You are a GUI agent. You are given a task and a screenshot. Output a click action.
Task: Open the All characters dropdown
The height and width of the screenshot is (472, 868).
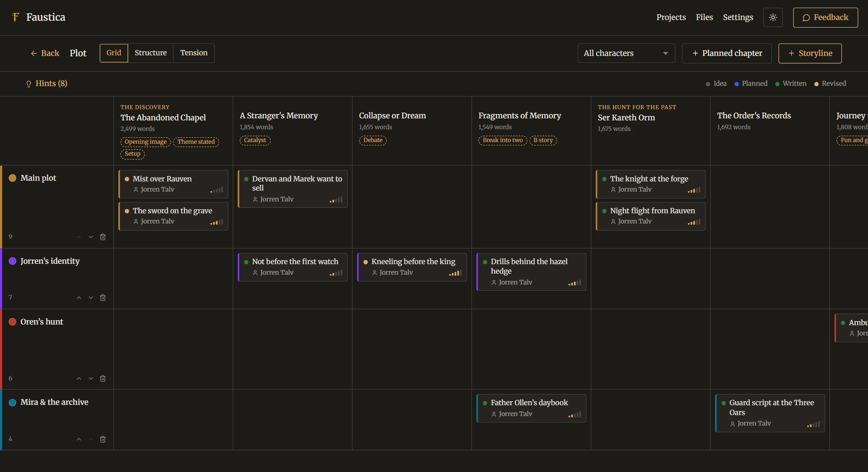point(626,53)
